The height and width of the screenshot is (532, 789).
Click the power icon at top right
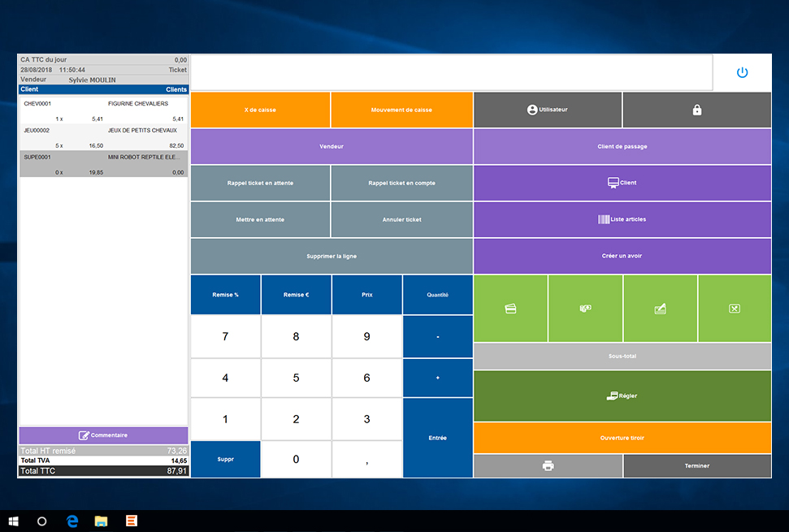coord(742,72)
